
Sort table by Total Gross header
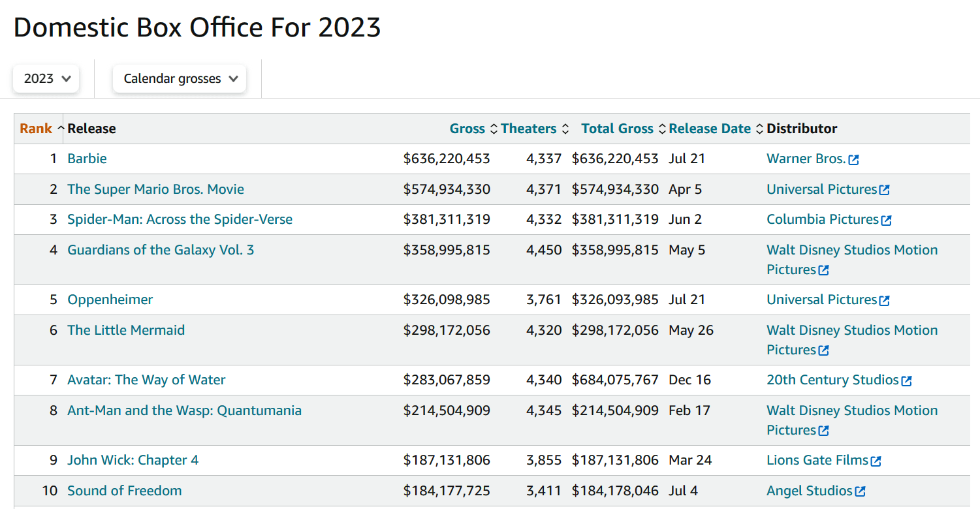point(617,129)
